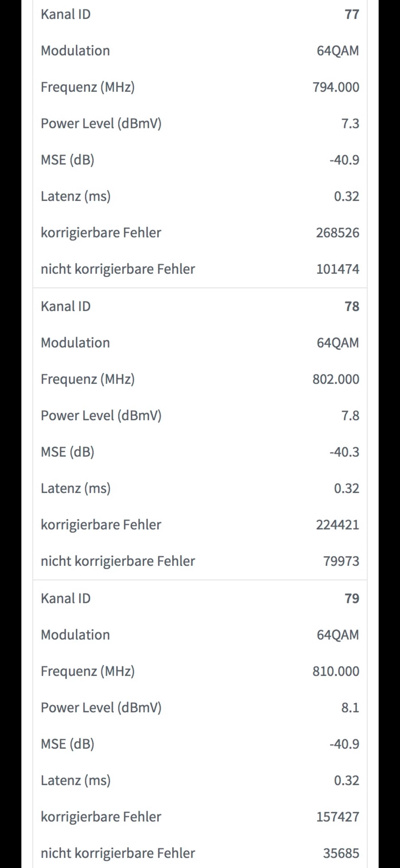This screenshot has height=868, width=400.
Task: Click the Kanal ID value 78
Action: (x=351, y=307)
